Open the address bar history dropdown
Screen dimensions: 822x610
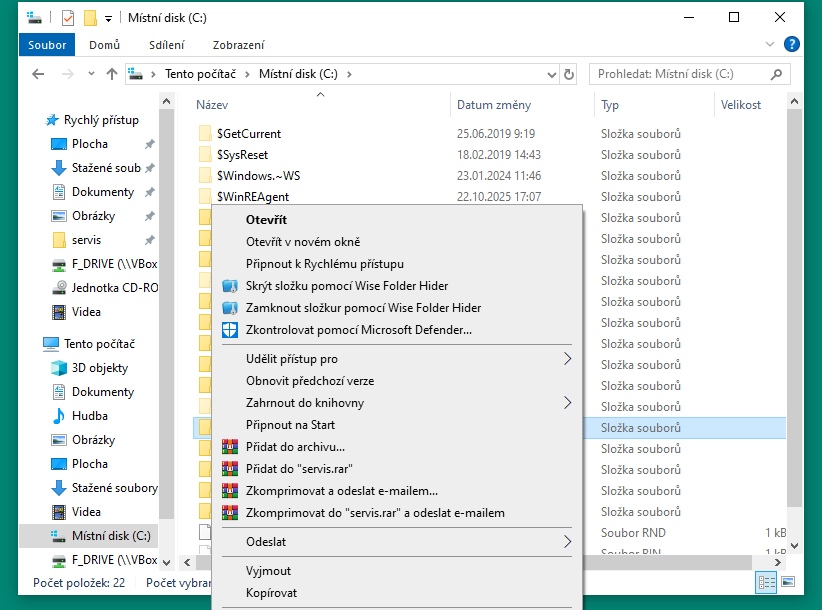click(x=549, y=74)
